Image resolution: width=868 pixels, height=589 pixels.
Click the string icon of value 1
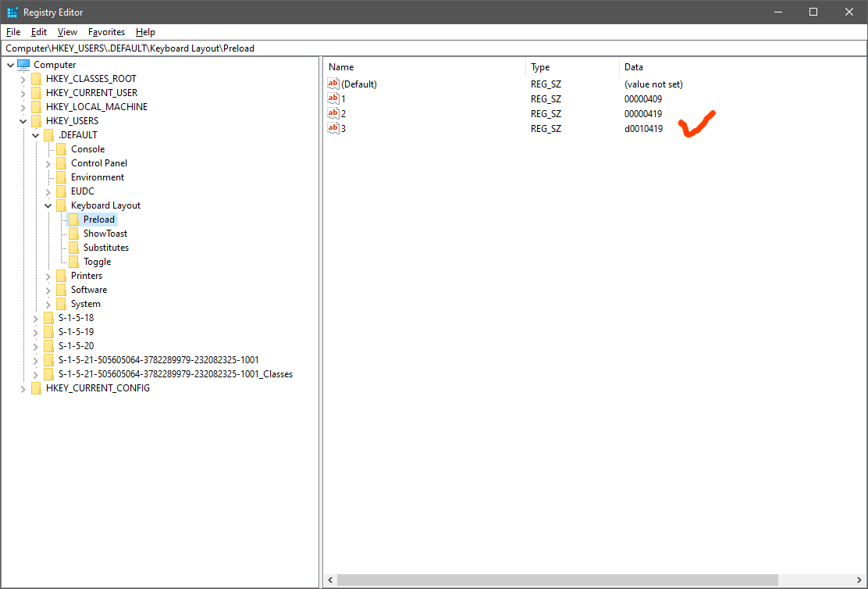tap(333, 98)
